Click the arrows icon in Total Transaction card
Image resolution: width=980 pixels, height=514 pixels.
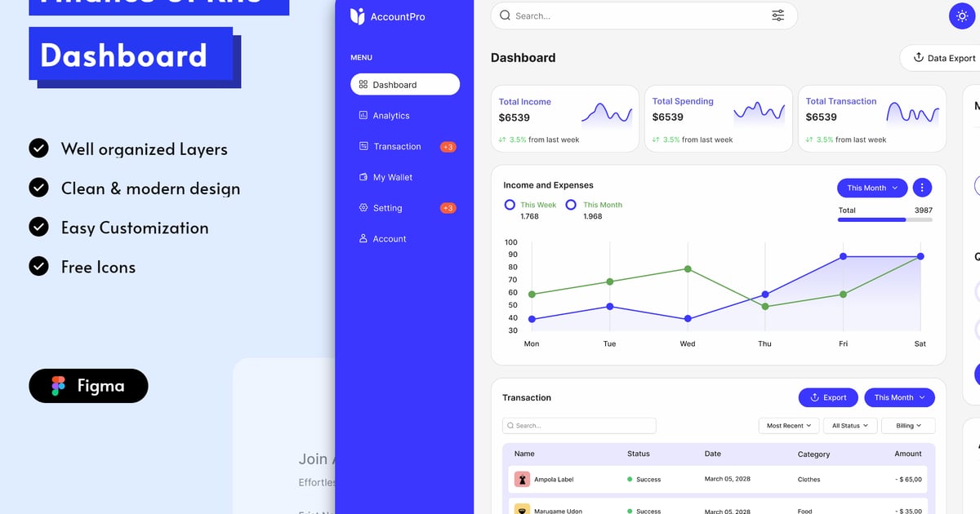[x=809, y=140]
